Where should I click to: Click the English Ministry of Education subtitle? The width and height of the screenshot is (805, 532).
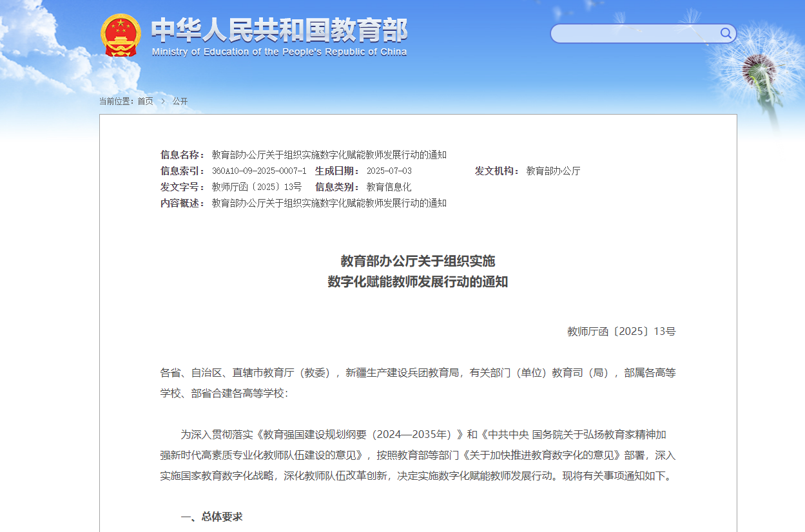pyautogui.click(x=279, y=52)
